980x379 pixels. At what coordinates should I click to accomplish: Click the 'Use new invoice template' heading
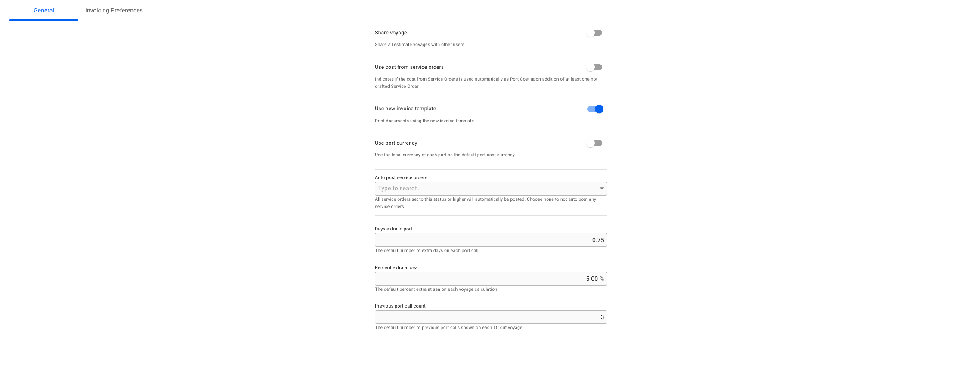coord(405,109)
